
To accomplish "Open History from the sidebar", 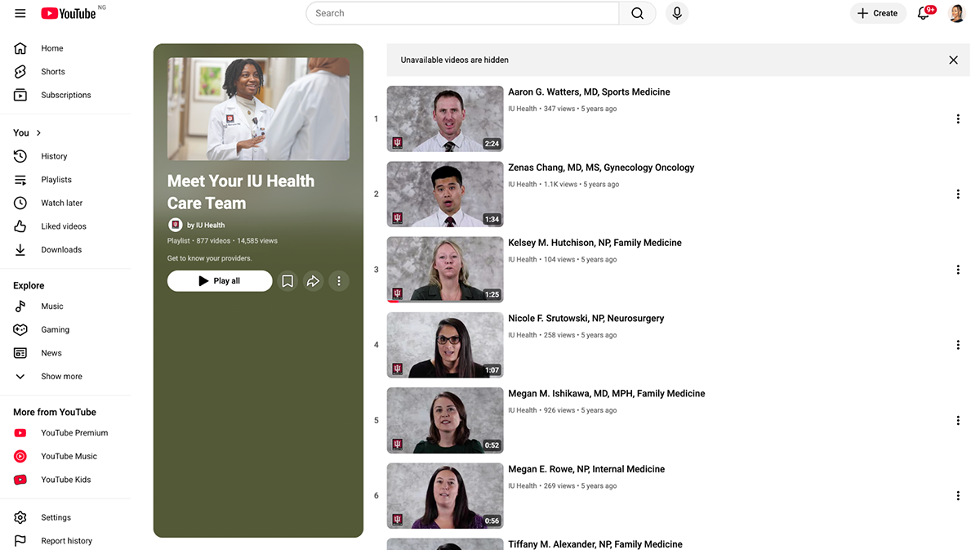I will (54, 156).
